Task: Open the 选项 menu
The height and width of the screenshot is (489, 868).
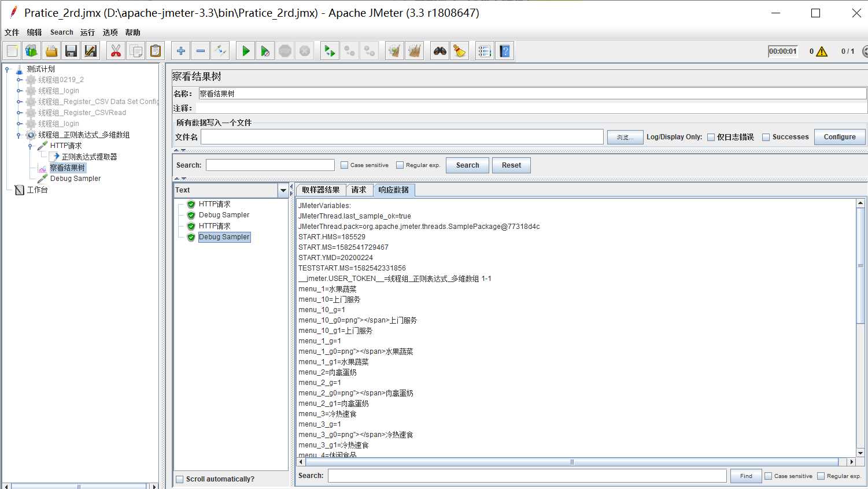Action: (110, 32)
